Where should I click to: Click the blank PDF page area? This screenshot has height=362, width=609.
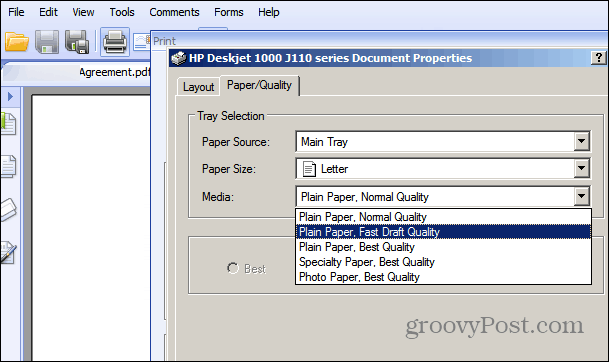(91, 227)
